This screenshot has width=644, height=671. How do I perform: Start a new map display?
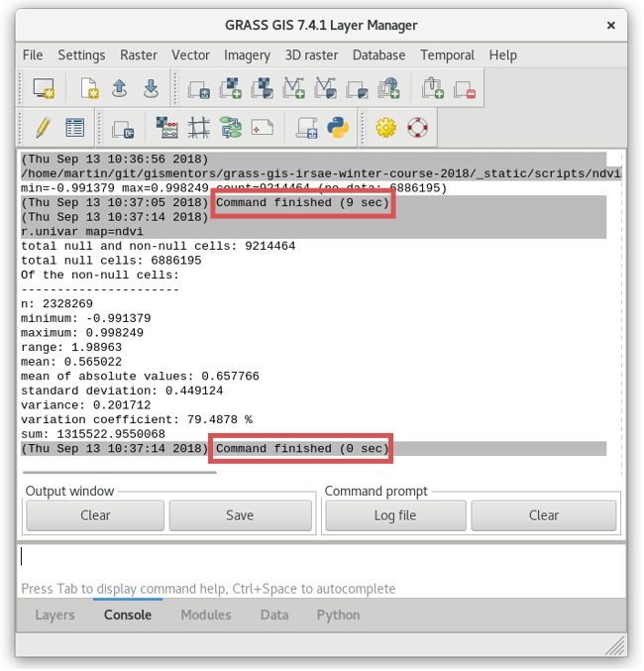point(44,88)
